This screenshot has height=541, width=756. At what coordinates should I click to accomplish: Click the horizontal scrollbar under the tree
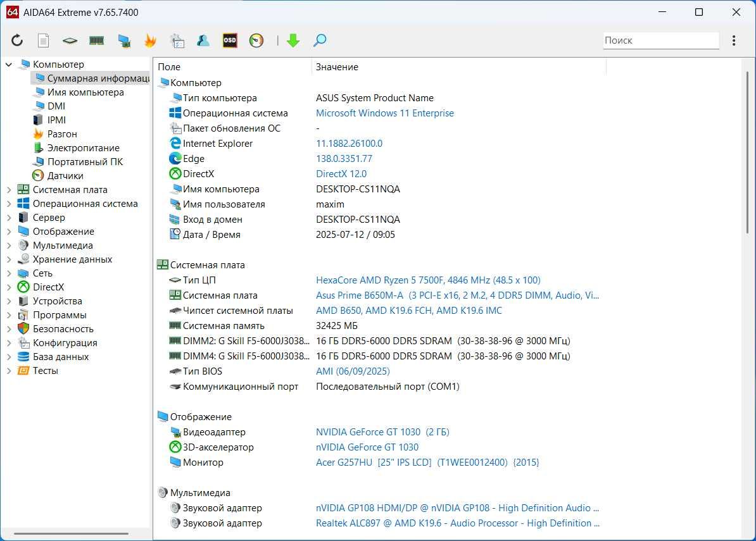click(x=71, y=533)
